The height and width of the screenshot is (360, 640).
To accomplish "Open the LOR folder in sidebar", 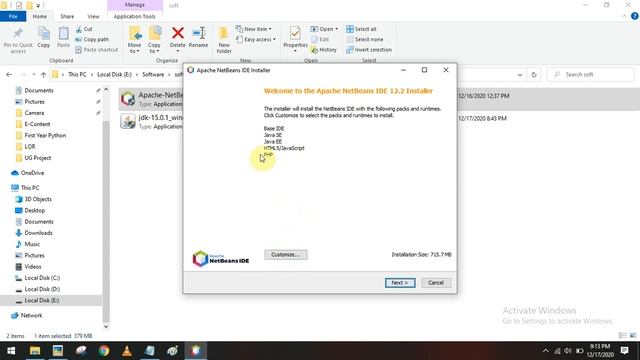I will pos(30,147).
